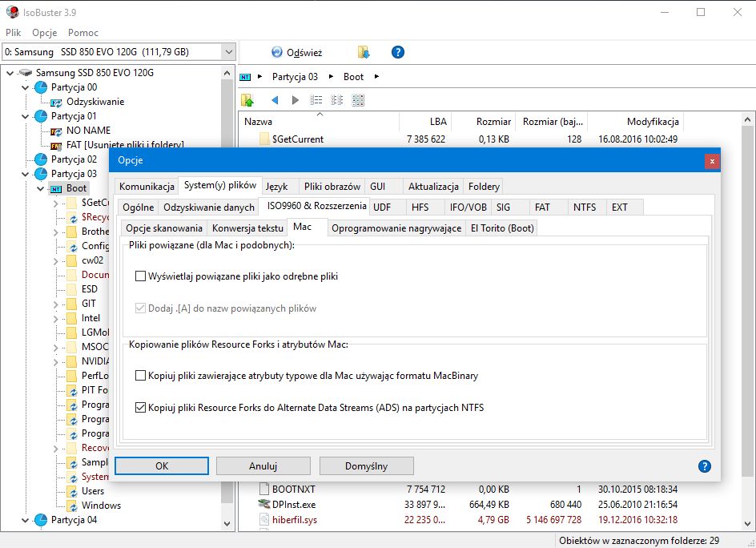Screen dimensions: 756x548
Task: Click the hiberfil.sys file icon
Action: (x=263, y=519)
